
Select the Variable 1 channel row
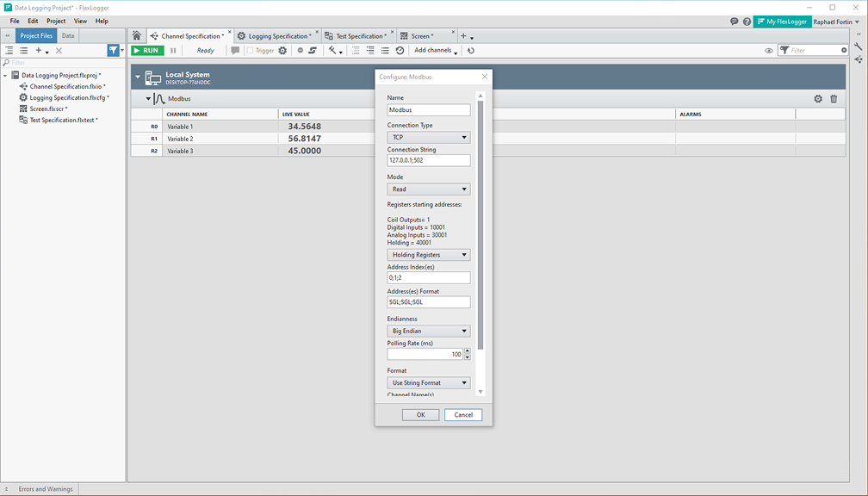coord(488,127)
